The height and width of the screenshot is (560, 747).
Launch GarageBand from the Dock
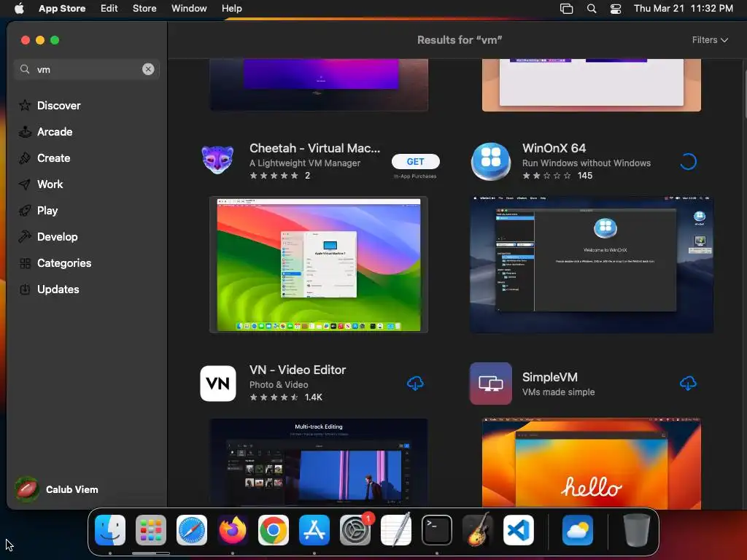[x=478, y=530]
